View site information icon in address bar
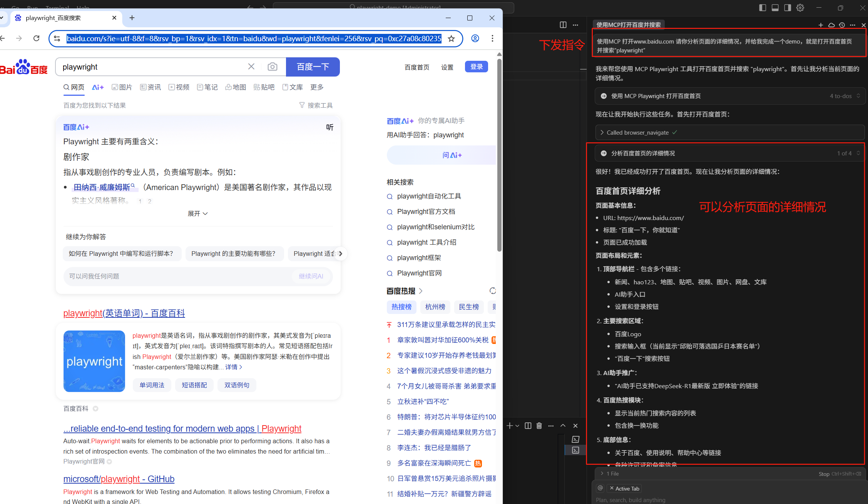 point(57,38)
